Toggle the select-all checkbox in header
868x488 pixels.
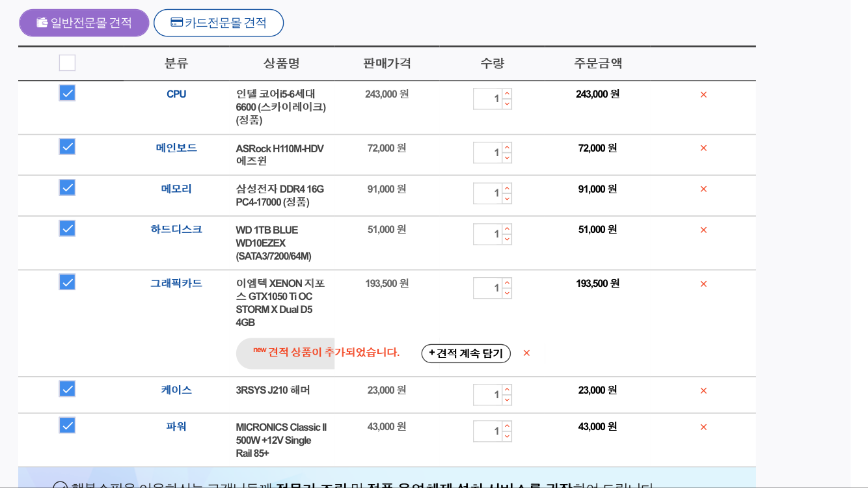[x=67, y=63]
